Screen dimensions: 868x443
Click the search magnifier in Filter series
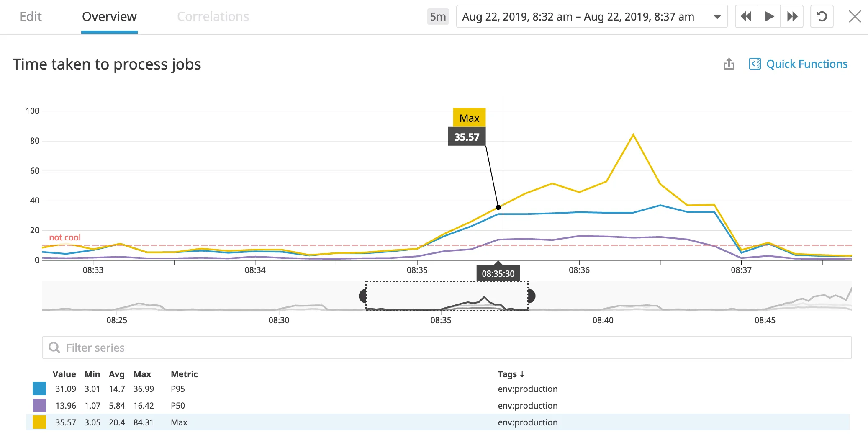(54, 348)
